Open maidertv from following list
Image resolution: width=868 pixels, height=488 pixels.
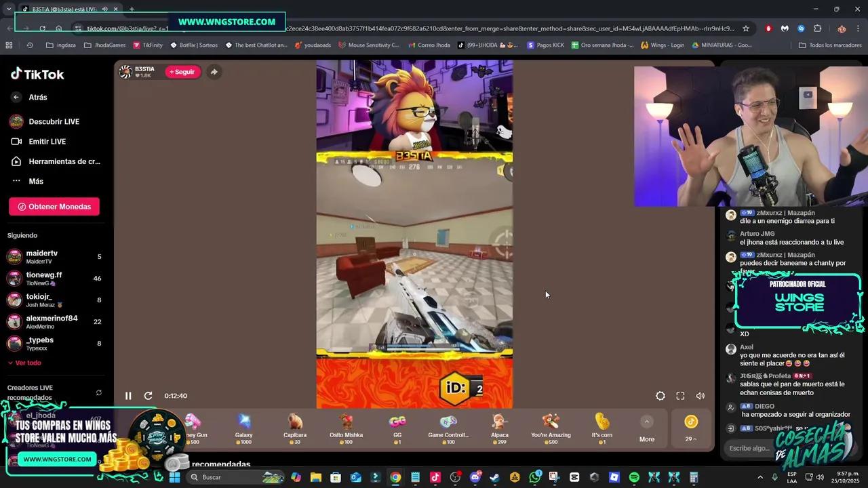pyautogui.click(x=41, y=257)
